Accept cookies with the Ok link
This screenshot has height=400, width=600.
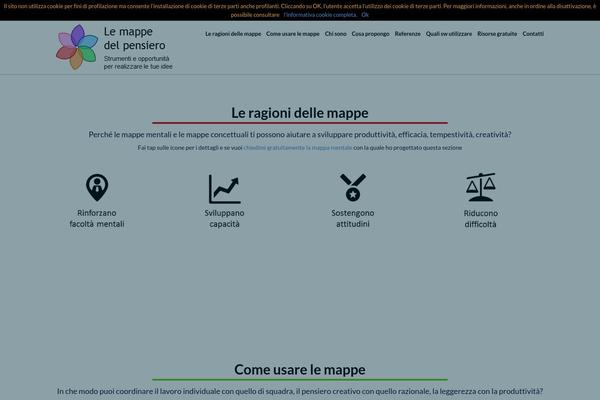[x=365, y=15]
